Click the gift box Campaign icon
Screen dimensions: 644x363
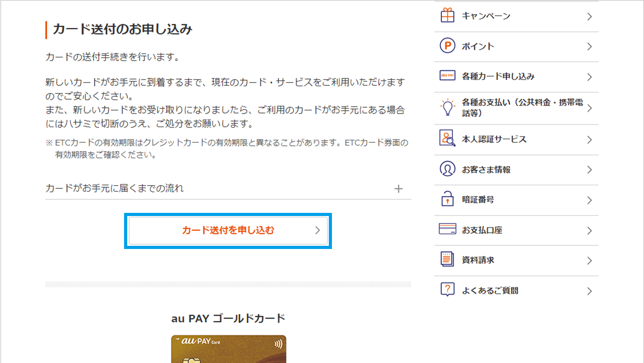pyautogui.click(x=447, y=16)
